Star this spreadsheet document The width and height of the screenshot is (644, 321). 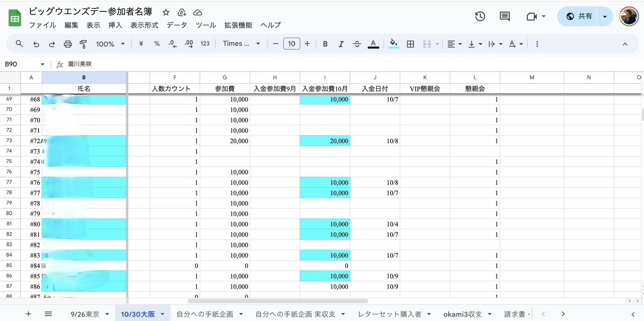[166, 12]
